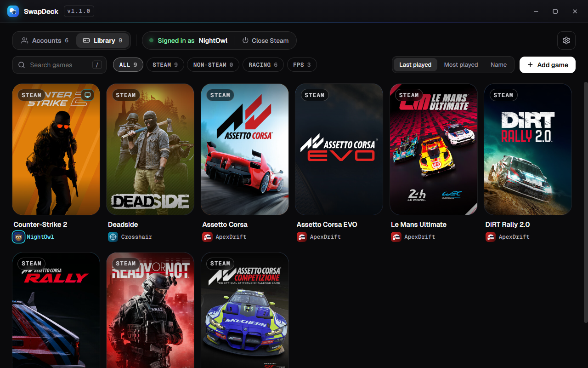Click STEAM badge on Ready or Not card
The height and width of the screenshot is (368, 588).
(x=126, y=264)
